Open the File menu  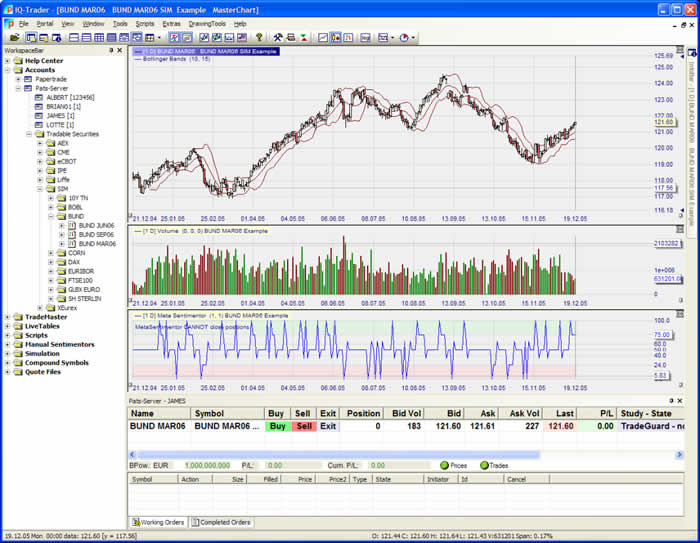(x=24, y=24)
